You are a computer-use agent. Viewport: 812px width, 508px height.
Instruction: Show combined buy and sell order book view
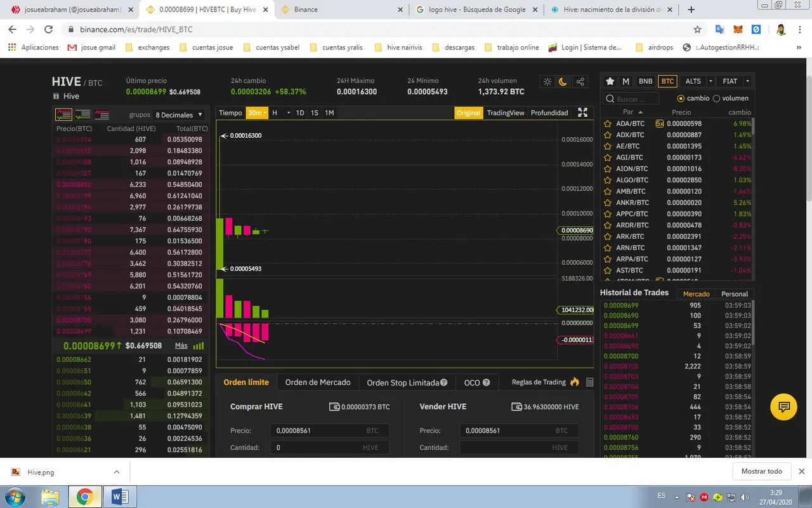click(x=63, y=115)
